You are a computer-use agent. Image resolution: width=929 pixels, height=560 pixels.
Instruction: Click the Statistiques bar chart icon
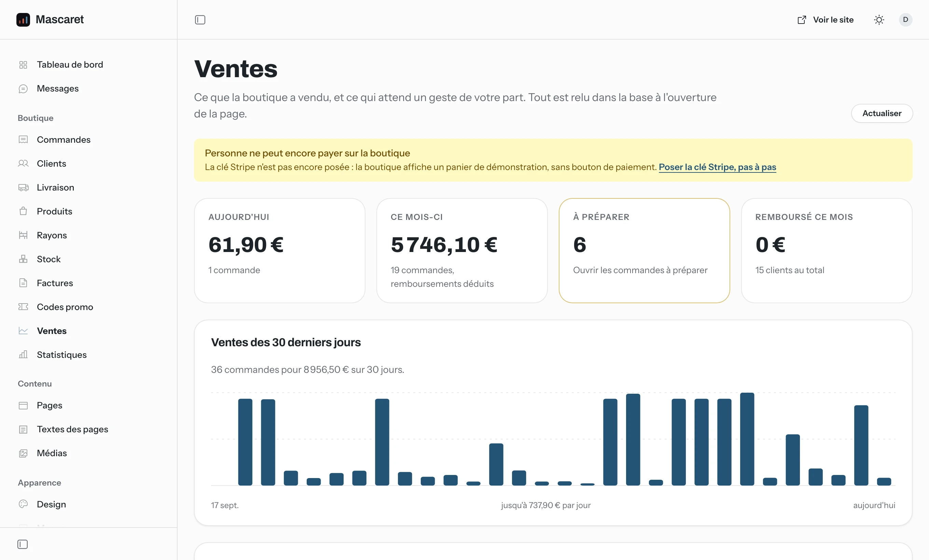(x=23, y=355)
